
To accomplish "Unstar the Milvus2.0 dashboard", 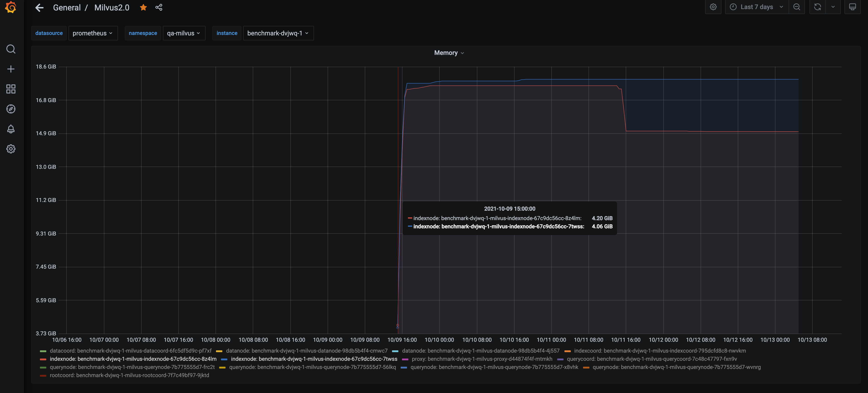I will point(143,7).
